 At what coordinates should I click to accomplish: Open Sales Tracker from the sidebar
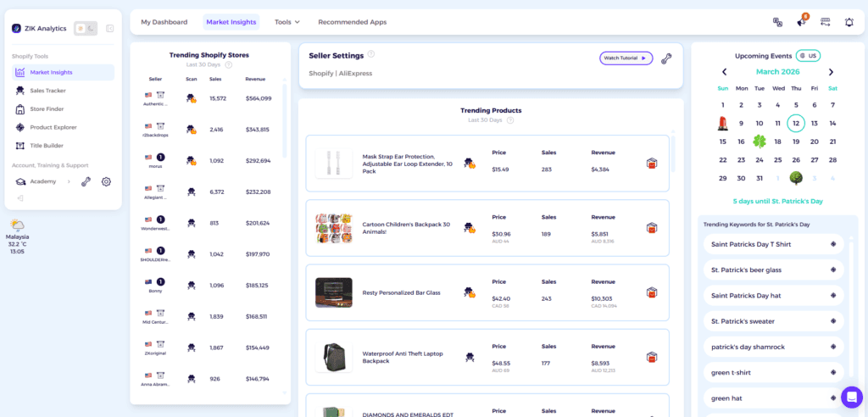(47, 91)
